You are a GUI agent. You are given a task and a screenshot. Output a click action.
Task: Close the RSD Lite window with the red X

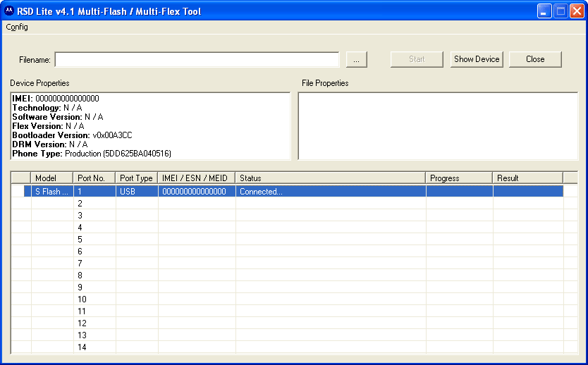pos(577,11)
